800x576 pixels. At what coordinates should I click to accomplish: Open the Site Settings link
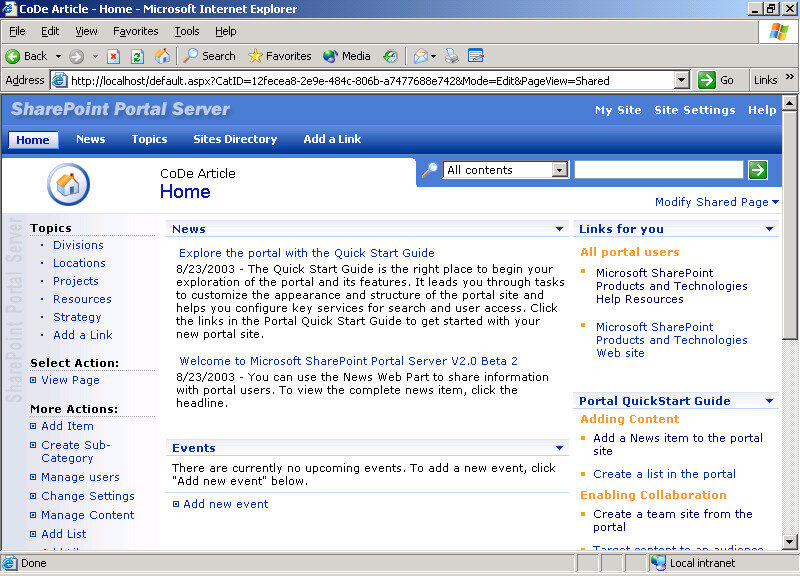tap(694, 110)
